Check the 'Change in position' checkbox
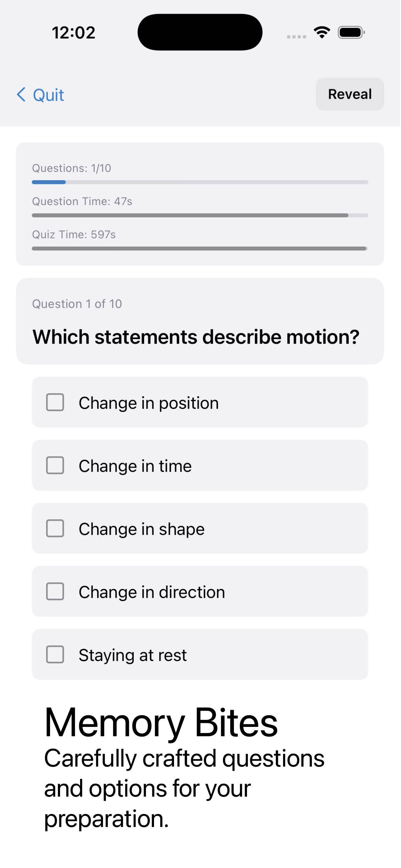This screenshot has width=401, height=868. [55, 402]
